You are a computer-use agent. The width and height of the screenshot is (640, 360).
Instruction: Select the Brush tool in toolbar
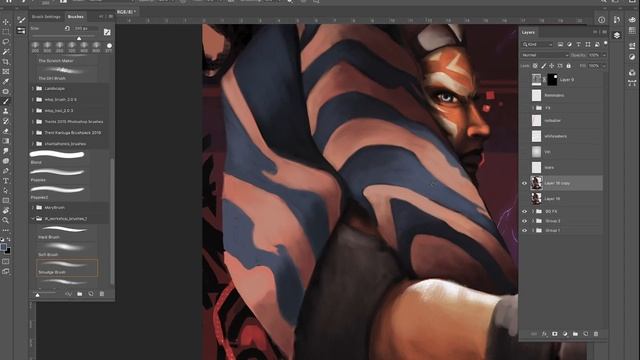point(6,101)
